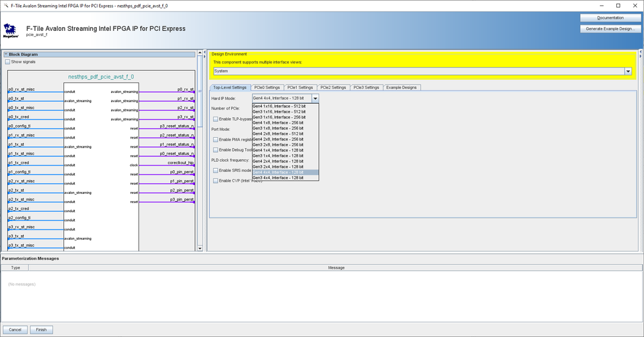The width and height of the screenshot is (644, 337).
Task: Go to PCIe2 Settings tab
Action: click(333, 88)
